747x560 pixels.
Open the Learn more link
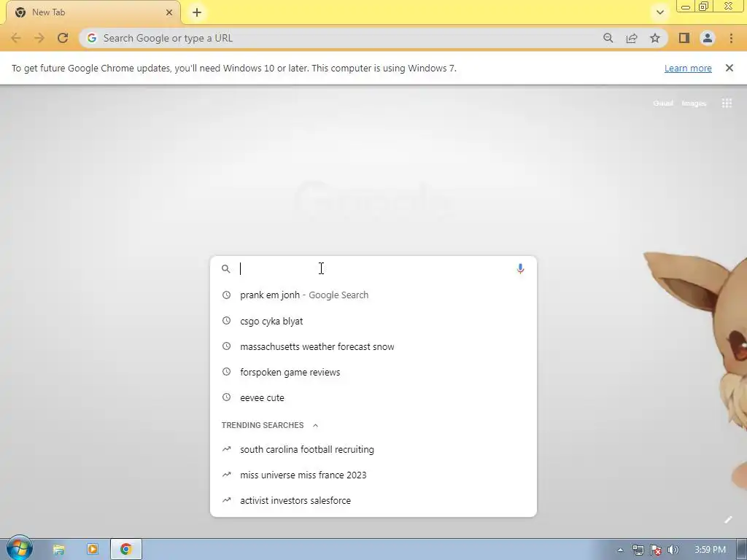point(688,68)
